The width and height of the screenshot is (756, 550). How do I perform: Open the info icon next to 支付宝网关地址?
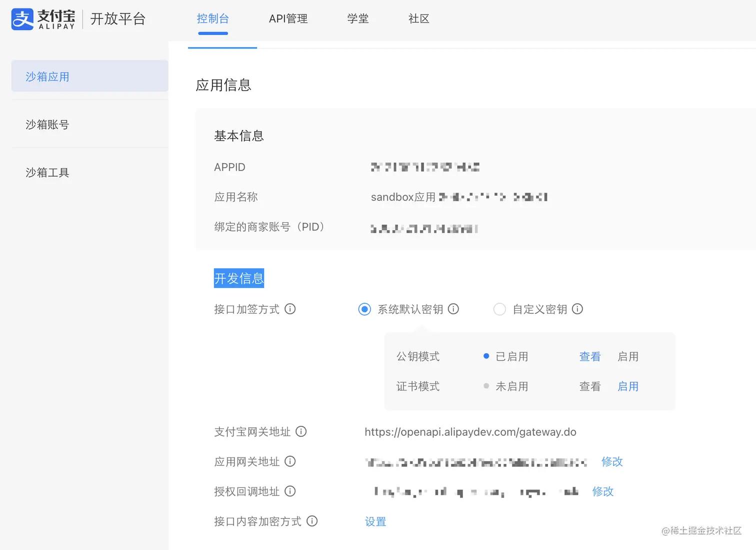pyautogui.click(x=301, y=432)
